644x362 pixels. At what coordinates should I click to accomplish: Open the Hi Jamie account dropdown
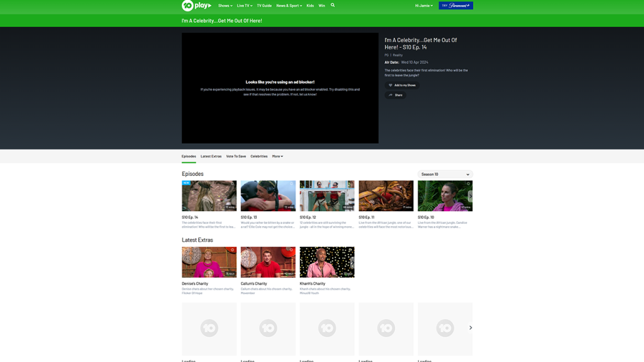tap(424, 6)
